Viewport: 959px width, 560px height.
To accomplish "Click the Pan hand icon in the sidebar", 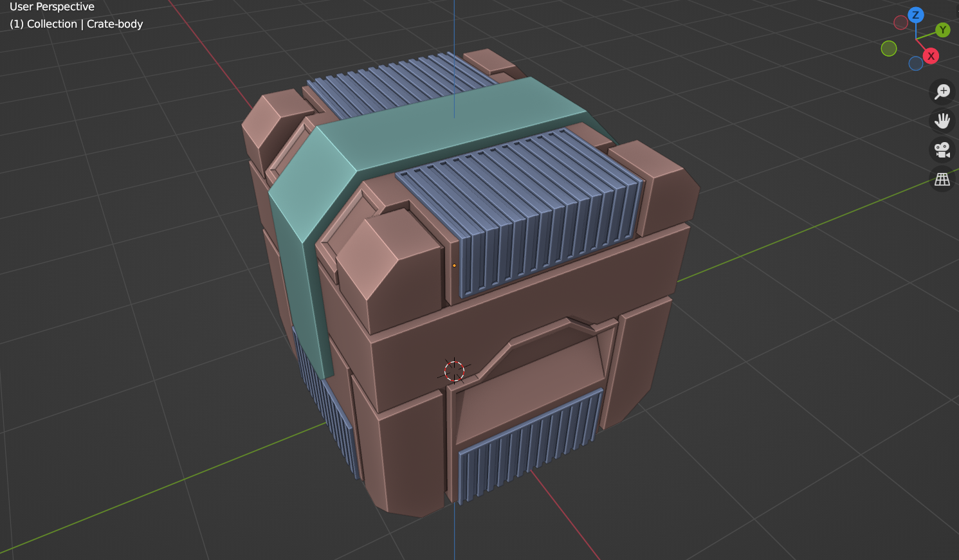I will [x=942, y=121].
